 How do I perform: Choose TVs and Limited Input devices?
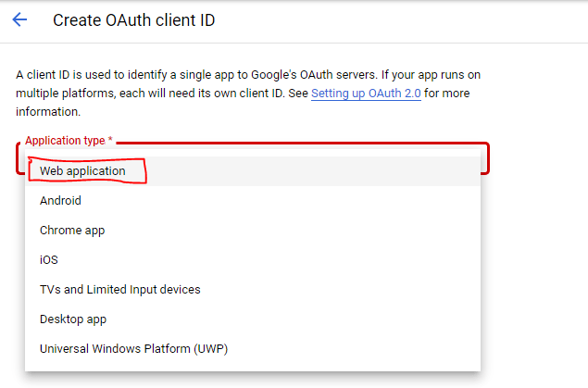(253, 290)
